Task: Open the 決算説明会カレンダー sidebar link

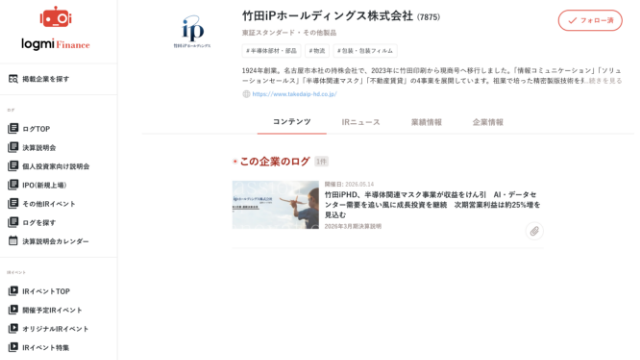Action: (x=56, y=241)
